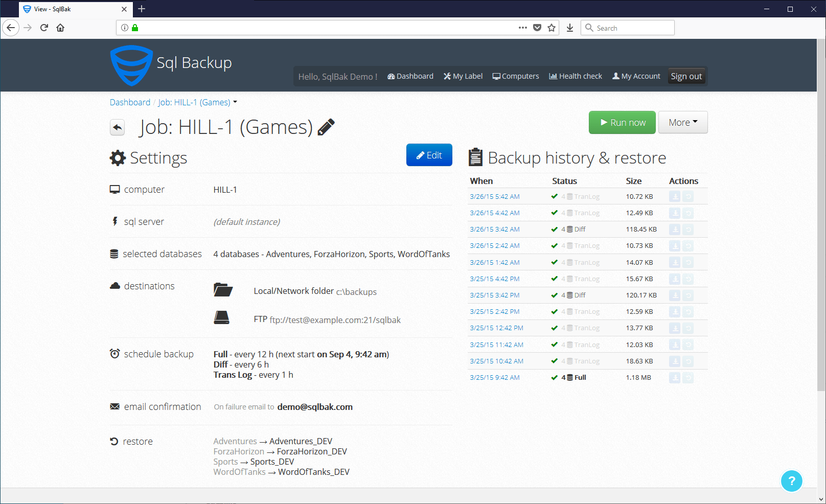Screen dimensions: 826x504
Task: Click the site information icon in address bar
Action: [x=125, y=28]
